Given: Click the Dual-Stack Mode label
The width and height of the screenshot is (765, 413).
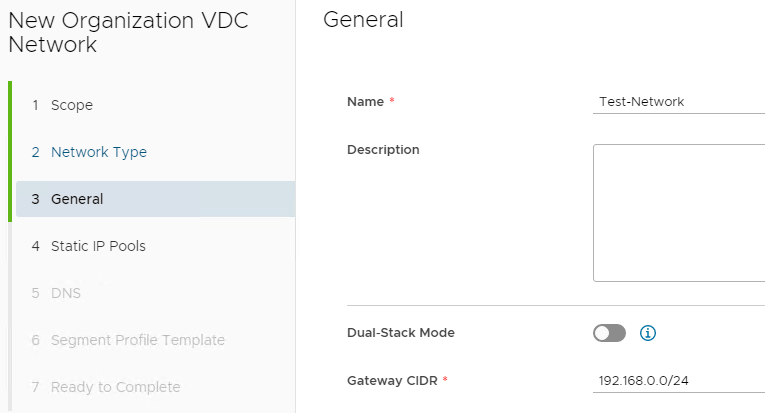Looking at the screenshot, I should (401, 333).
